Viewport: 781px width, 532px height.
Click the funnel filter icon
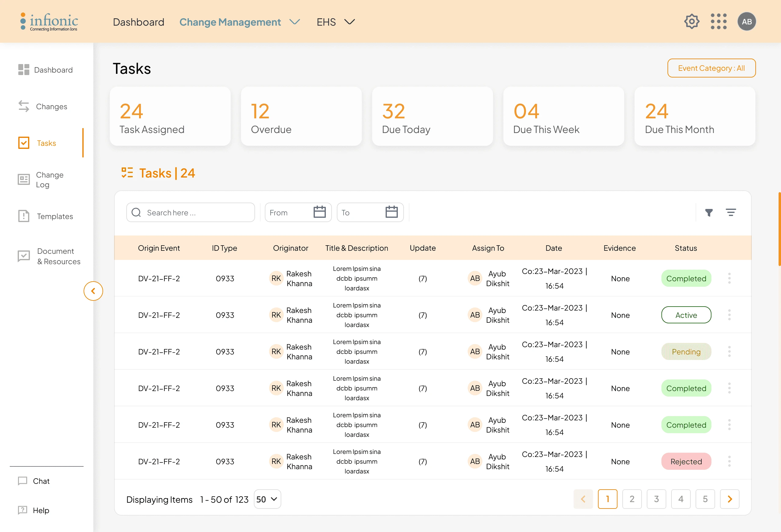pos(709,212)
